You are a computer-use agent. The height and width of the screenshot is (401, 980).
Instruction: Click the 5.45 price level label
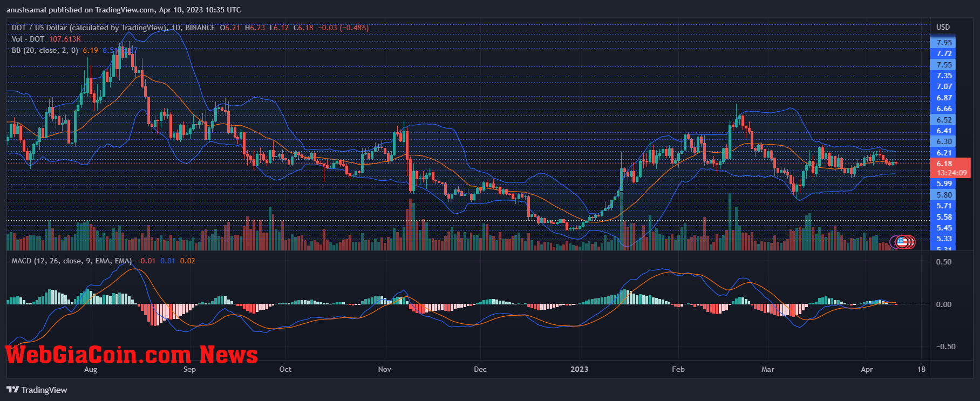coord(944,228)
